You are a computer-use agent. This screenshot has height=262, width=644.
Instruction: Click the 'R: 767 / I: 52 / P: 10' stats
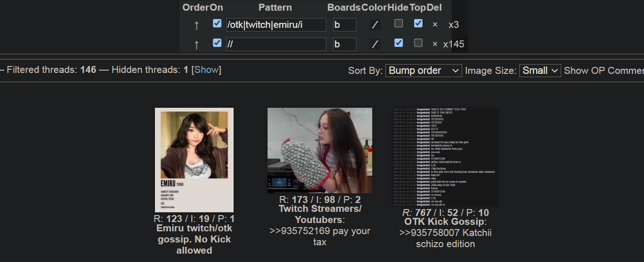[445, 213]
